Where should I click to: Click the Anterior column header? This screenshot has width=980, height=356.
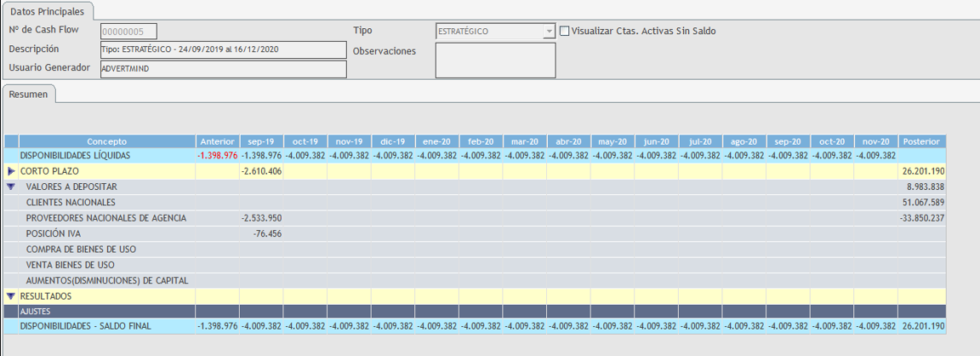pos(217,141)
